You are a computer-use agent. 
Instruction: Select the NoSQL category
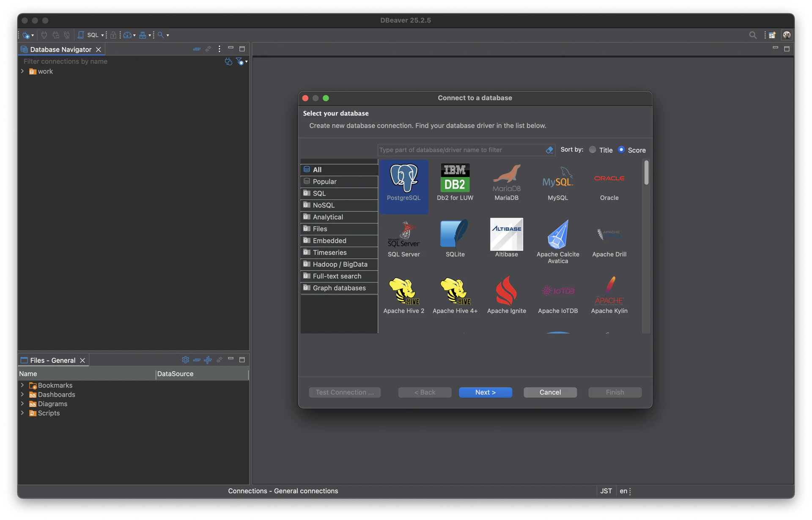coord(339,205)
